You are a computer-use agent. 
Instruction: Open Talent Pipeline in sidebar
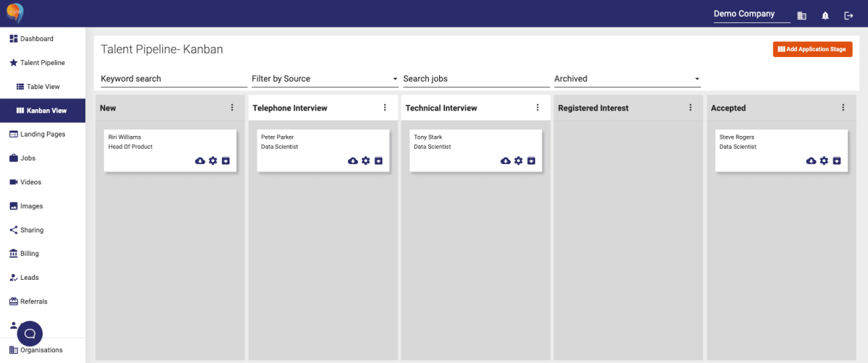pos(43,63)
